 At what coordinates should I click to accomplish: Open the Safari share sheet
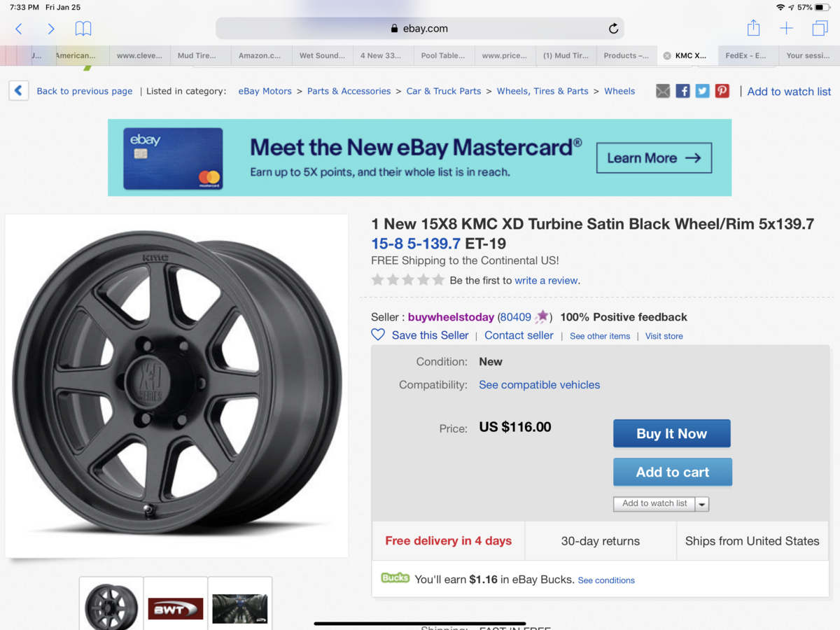pyautogui.click(x=753, y=28)
